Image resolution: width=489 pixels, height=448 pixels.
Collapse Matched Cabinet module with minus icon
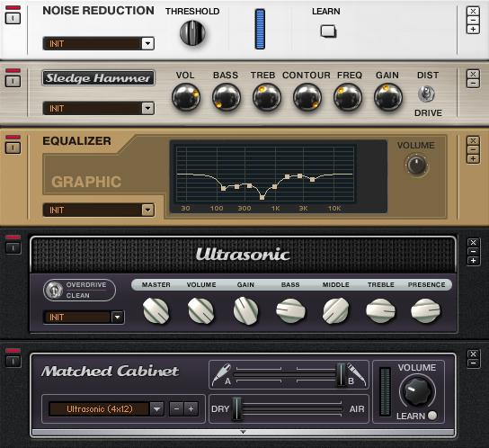pos(473,363)
